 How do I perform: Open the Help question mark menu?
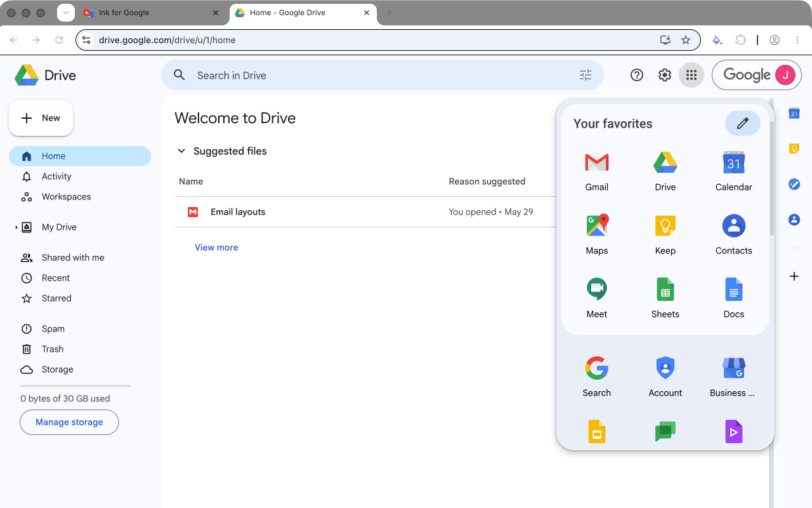(x=637, y=75)
